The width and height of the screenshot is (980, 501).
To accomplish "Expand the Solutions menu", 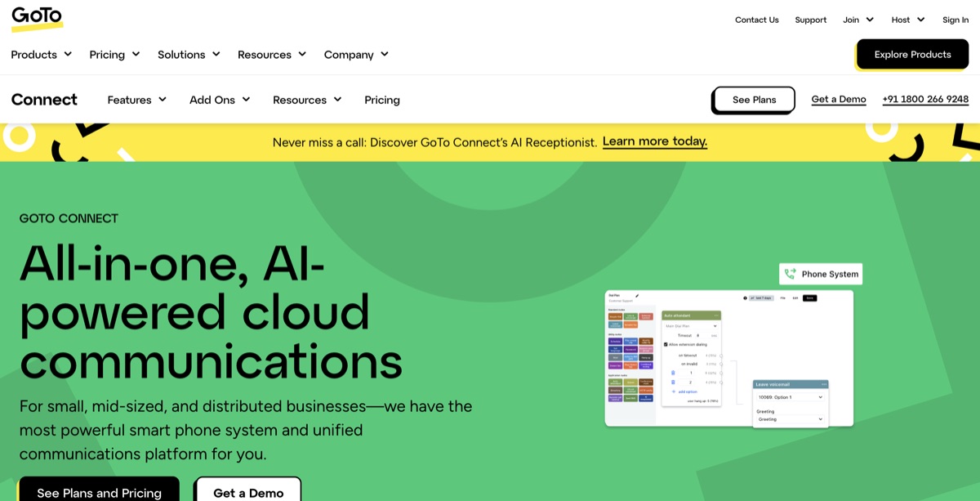I will [x=189, y=55].
